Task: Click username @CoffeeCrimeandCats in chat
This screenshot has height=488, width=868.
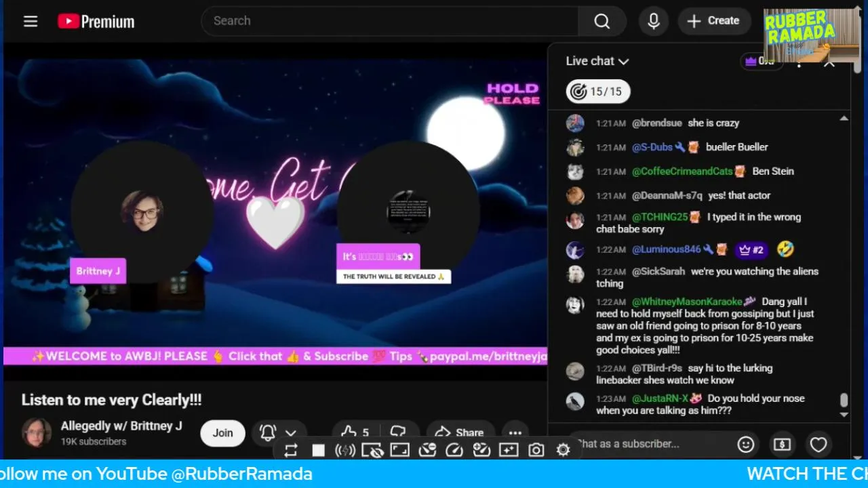Action: [682, 171]
